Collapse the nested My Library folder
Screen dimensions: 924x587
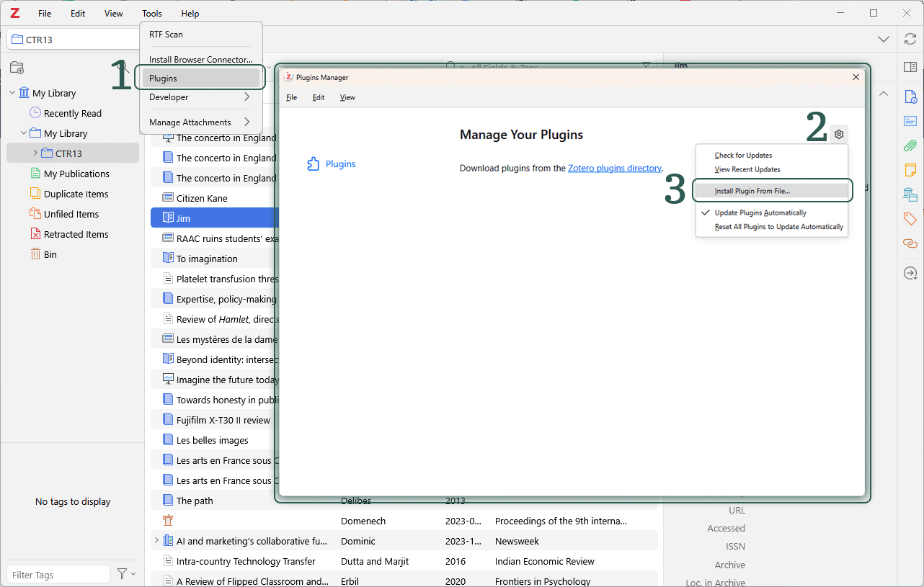click(x=24, y=133)
